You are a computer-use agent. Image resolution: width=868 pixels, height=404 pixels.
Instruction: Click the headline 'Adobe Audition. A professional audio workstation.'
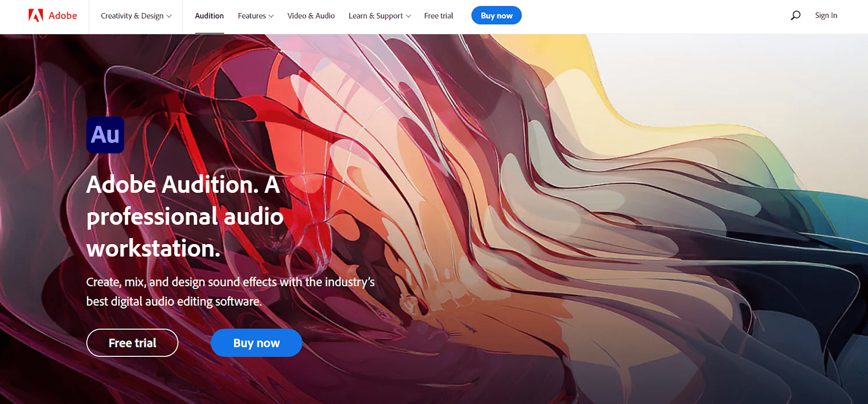pyautogui.click(x=185, y=216)
